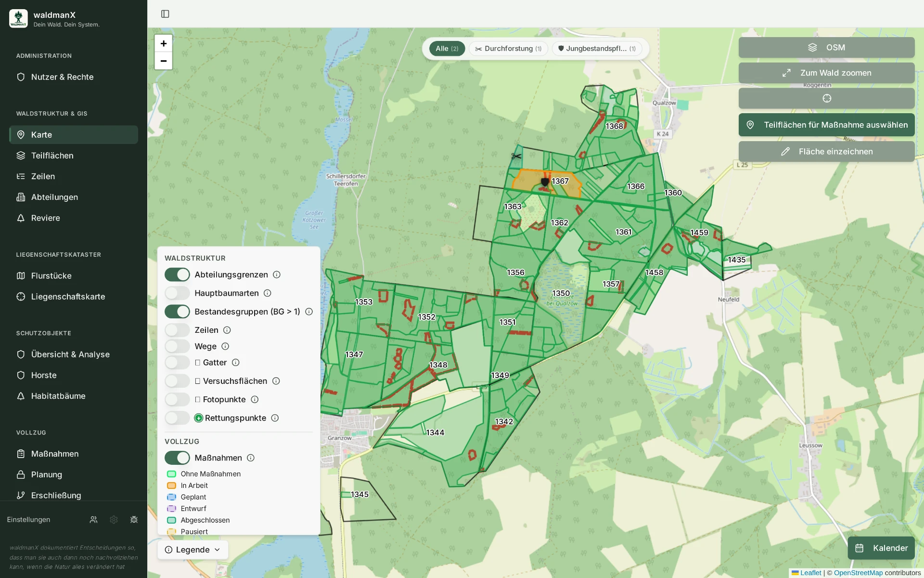The height and width of the screenshot is (578, 924).
Task: Click the scissors marker on the map
Action: point(516,156)
